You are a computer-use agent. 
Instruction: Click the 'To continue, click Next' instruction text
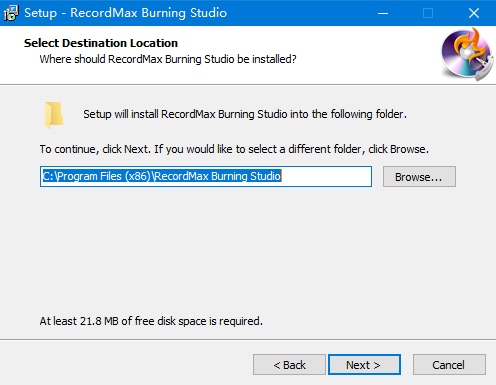[234, 149]
